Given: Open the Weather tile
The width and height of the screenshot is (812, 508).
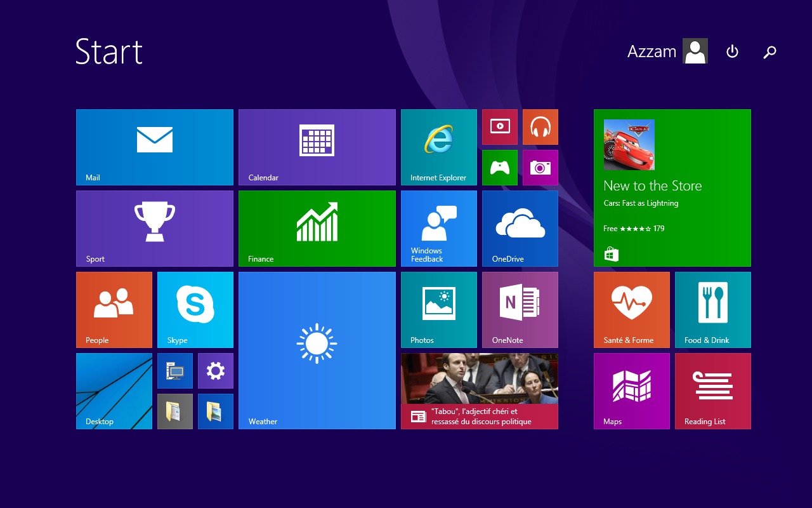Looking at the screenshot, I should coord(317,351).
